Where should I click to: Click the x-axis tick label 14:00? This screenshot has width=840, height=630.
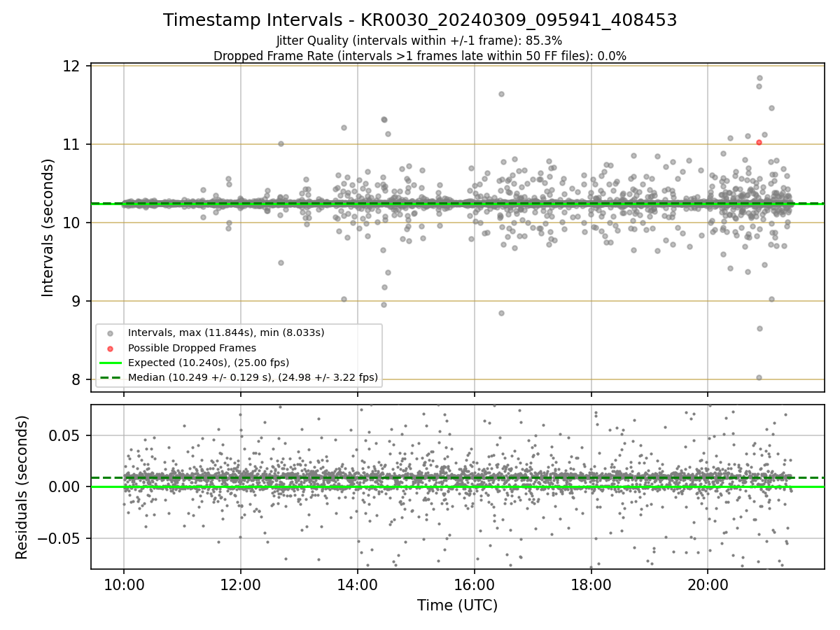click(x=358, y=584)
